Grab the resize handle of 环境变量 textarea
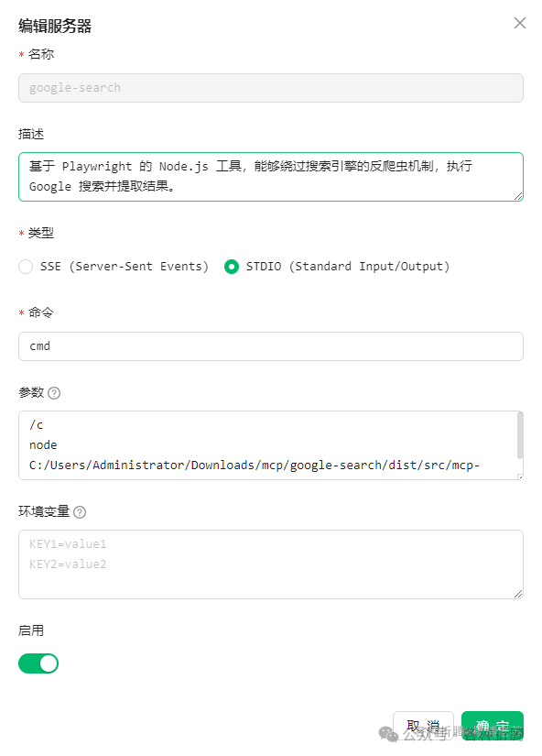This screenshot has height=756, width=542. pos(518,594)
